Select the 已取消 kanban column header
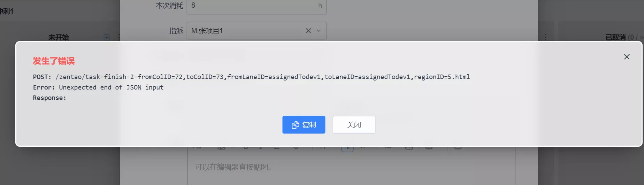This screenshot has height=185, width=644. point(616,37)
